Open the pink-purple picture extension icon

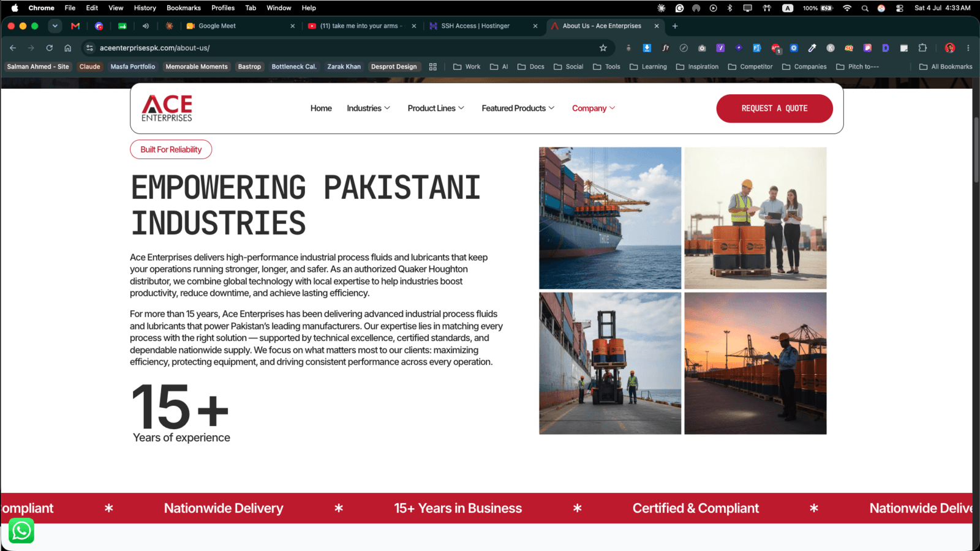(x=867, y=48)
